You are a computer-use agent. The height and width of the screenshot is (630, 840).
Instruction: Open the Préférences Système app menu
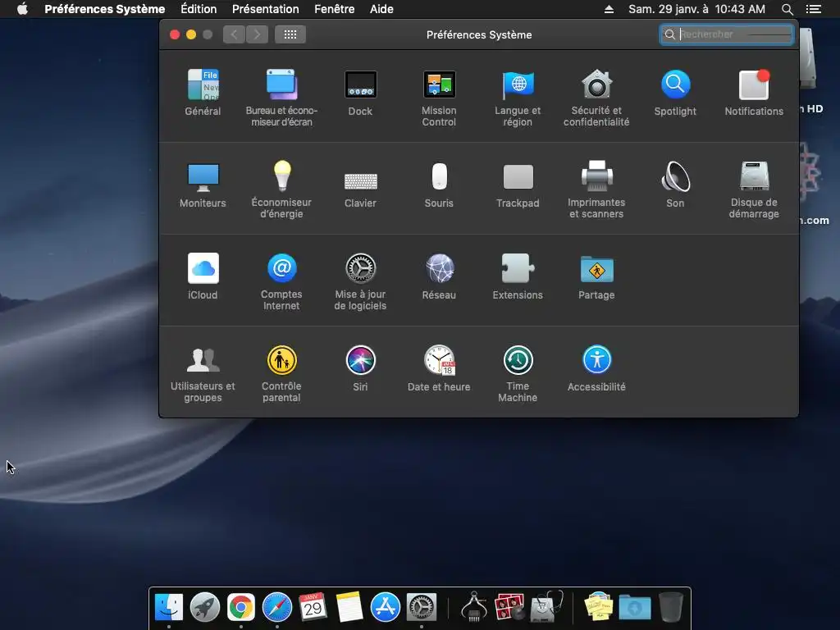point(104,9)
